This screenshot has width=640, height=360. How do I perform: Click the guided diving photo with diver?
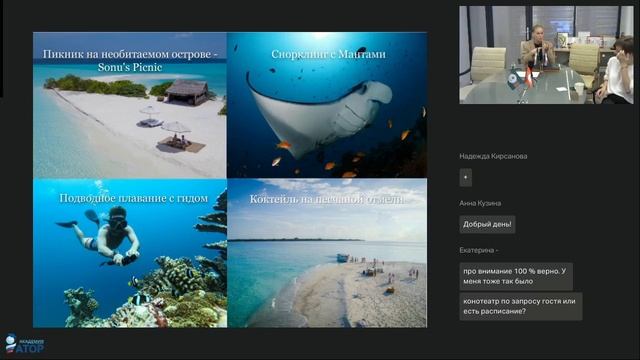tap(130, 253)
